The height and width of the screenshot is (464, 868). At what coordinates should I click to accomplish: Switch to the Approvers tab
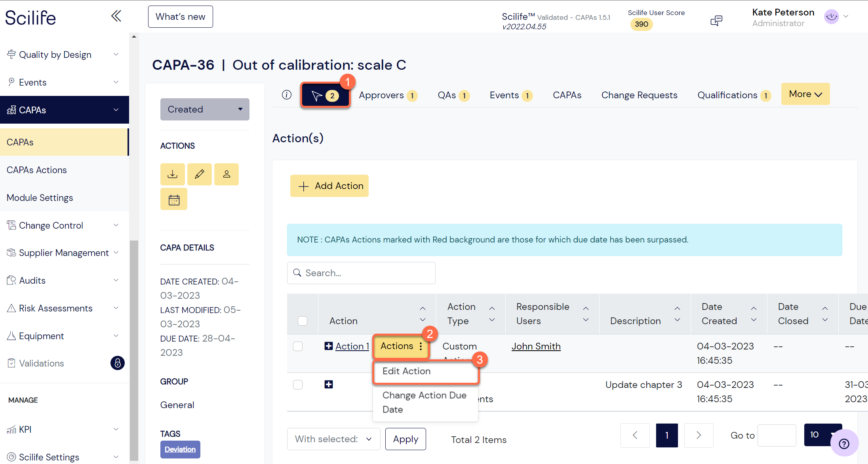click(388, 95)
